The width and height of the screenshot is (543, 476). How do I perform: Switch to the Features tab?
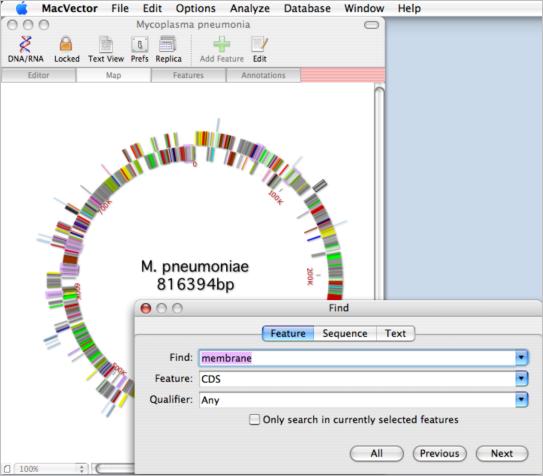[x=188, y=75]
